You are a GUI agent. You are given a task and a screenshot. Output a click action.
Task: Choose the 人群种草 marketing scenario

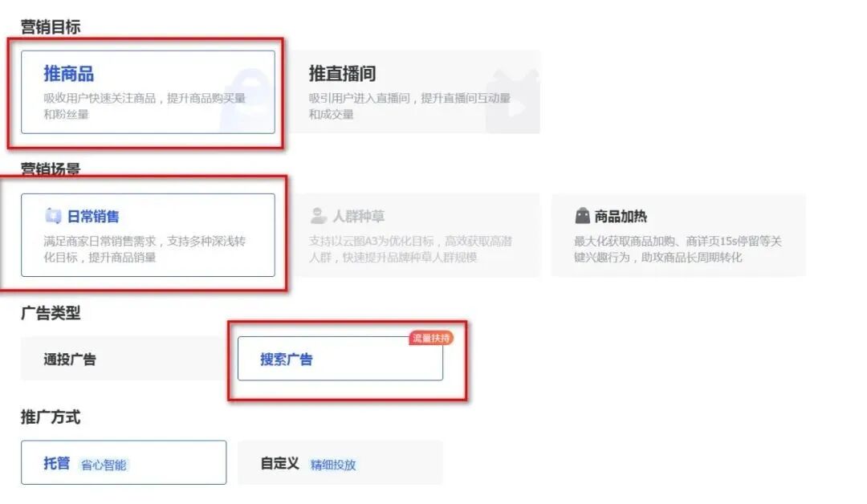point(413,235)
